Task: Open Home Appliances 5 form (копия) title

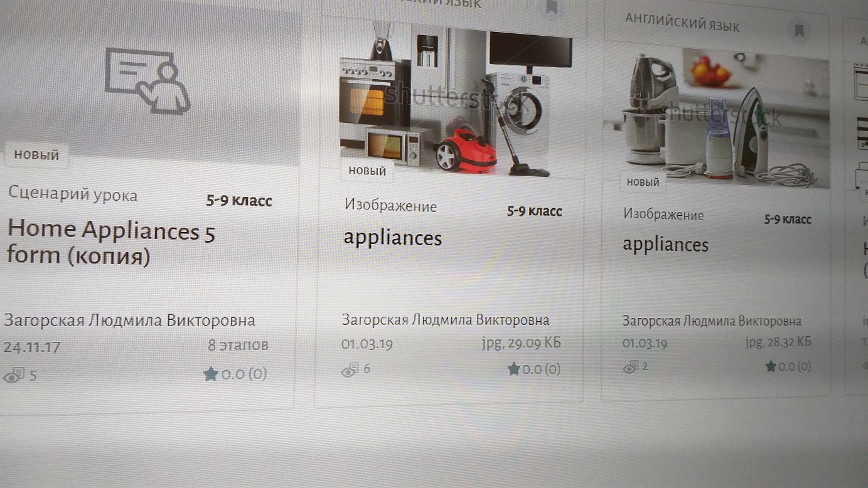Action: (x=111, y=243)
